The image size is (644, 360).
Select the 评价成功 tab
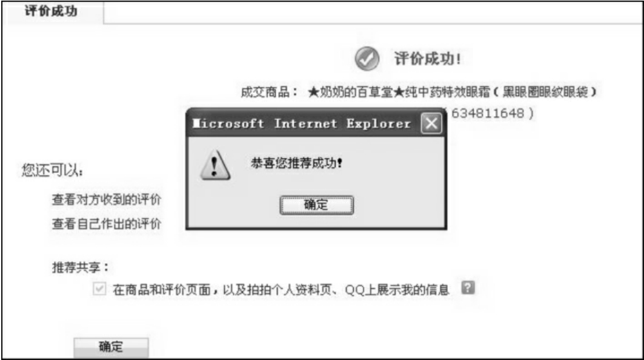tap(51, 11)
